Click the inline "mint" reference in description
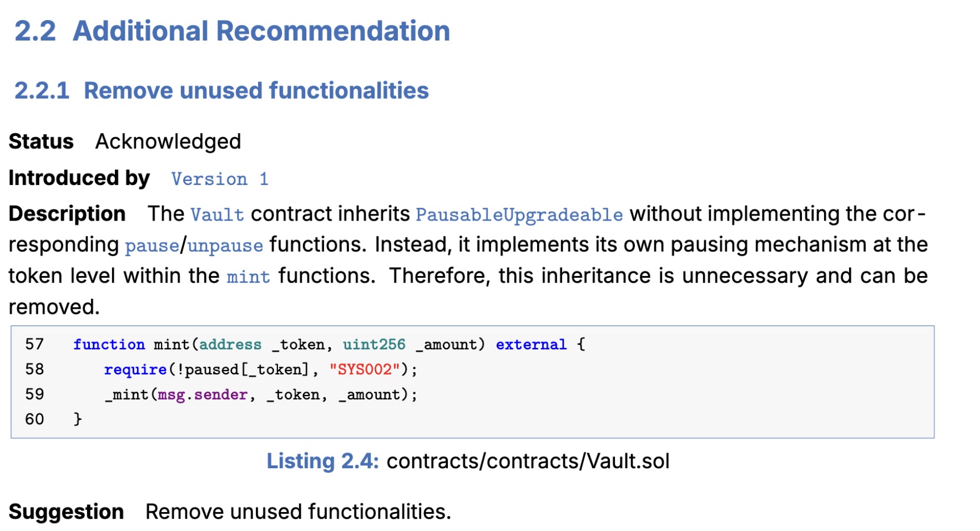Screen dimensions: 980x531 pos(248,277)
